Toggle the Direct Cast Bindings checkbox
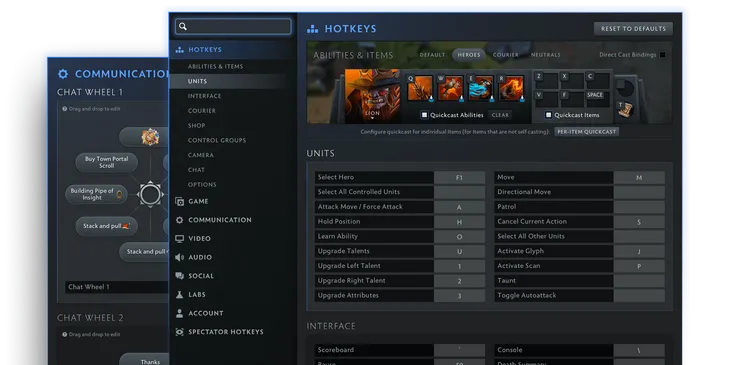Screen dimensions: 730x365 (x=662, y=55)
